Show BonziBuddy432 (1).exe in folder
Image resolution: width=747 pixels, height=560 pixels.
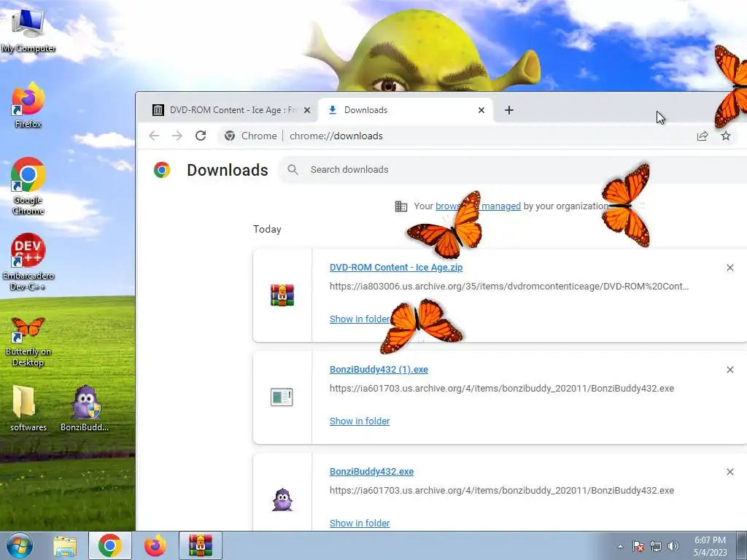[x=359, y=421]
